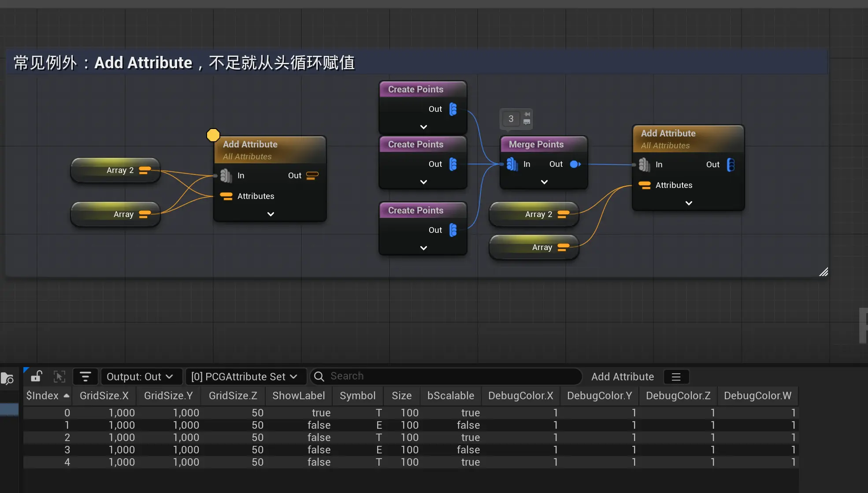The height and width of the screenshot is (493, 868).
Task: Click the sync viewport selection icon
Action: (59, 376)
